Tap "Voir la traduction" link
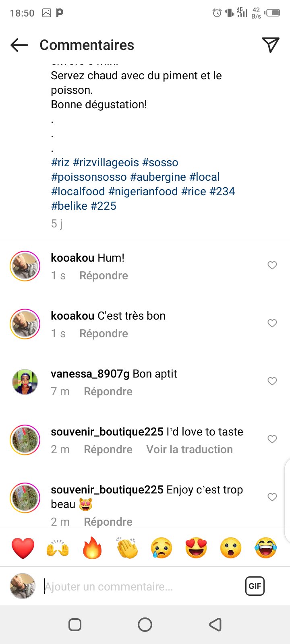 point(189,450)
